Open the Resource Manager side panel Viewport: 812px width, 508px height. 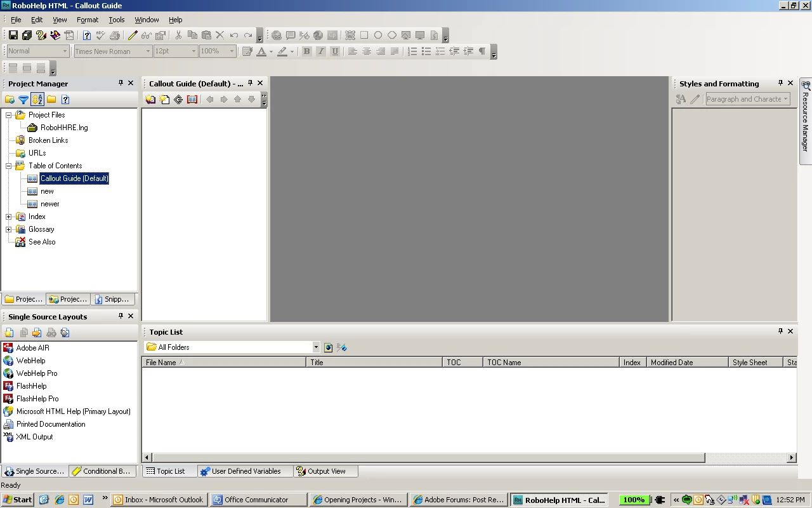tap(806, 121)
